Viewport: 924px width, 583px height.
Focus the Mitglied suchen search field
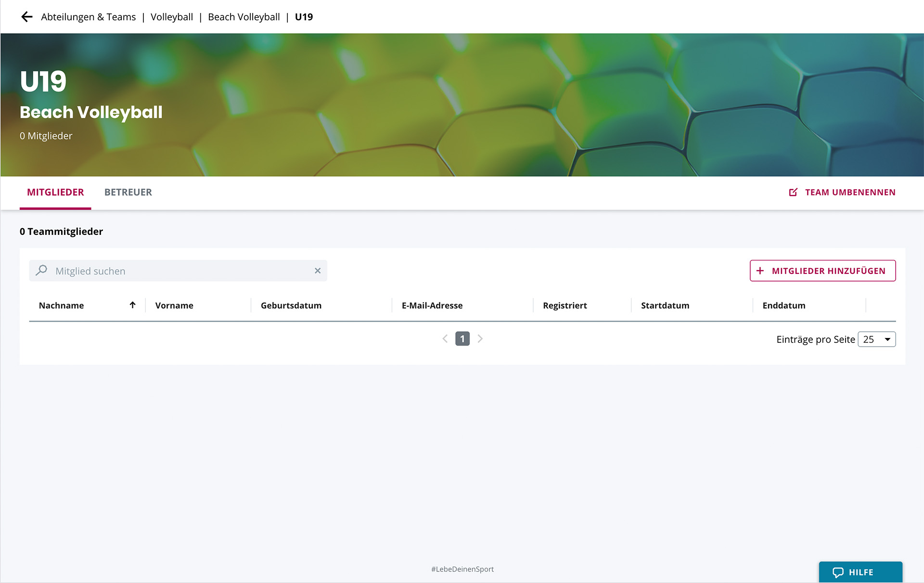[183, 271]
